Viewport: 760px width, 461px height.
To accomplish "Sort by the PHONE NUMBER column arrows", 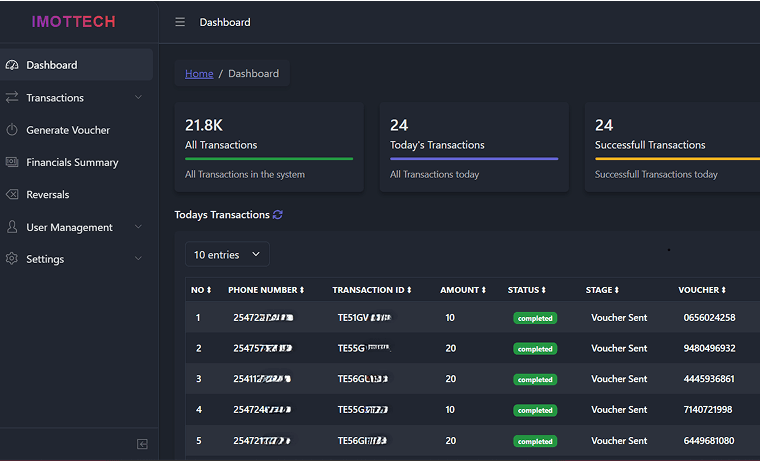I will click(301, 290).
